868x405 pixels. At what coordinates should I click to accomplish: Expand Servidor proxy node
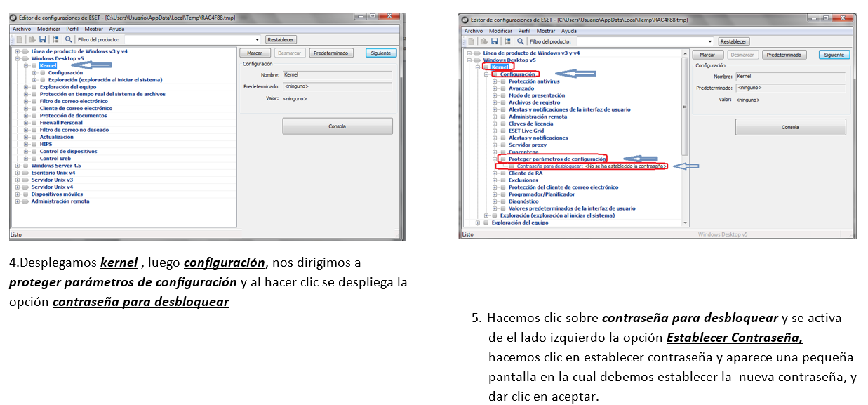pos(494,145)
